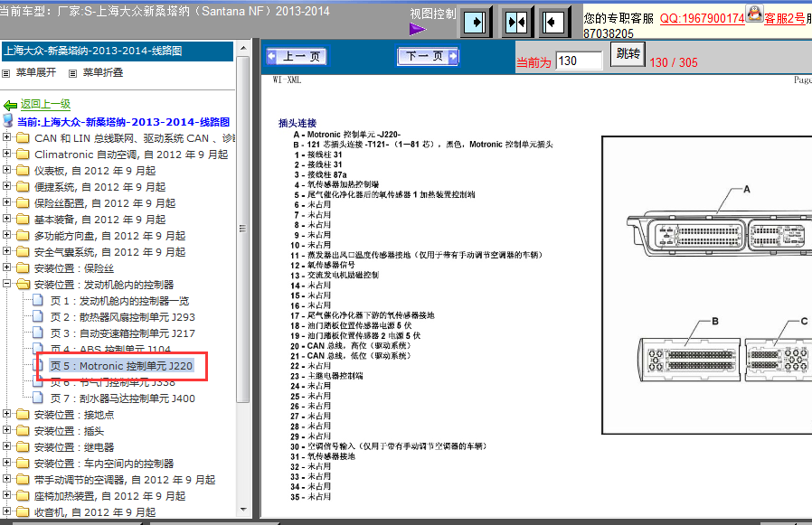
Task: Click the QQ penguin customer service icon
Action: [x=754, y=13]
